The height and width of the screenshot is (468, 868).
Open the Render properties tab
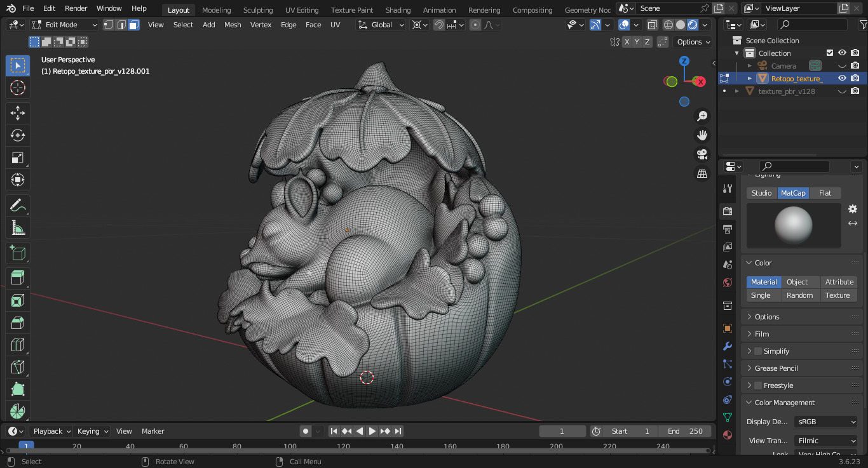[728, 211]
